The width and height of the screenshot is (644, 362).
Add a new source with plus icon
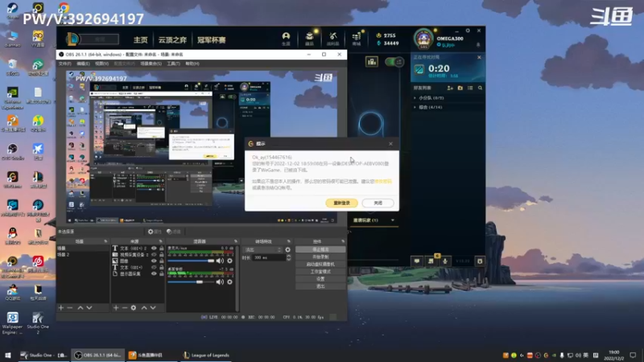pyautogui.click(x=116, y=308)
